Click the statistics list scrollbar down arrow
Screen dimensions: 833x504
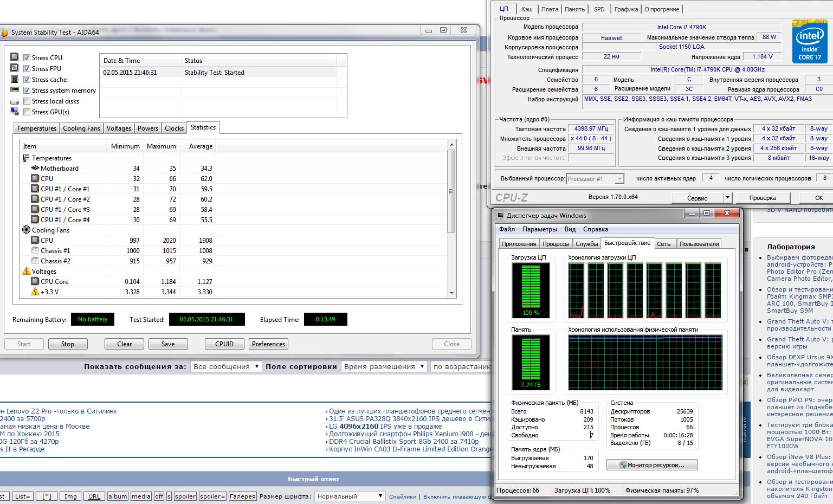pos(451,293)
